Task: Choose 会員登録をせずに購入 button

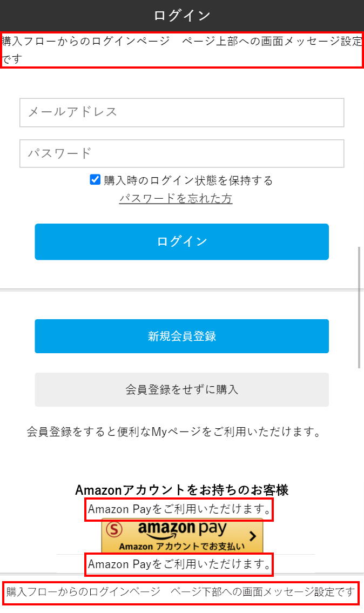Action: (x=182, y=389)
